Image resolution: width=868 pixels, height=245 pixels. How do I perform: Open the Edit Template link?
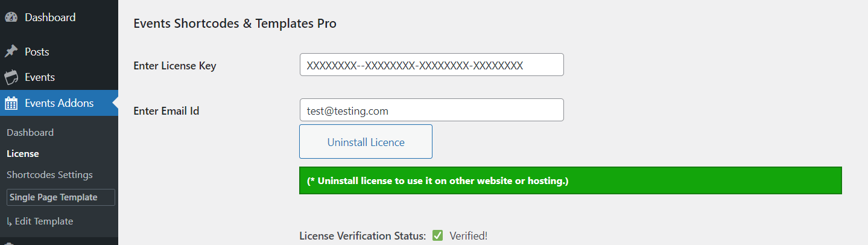(x=44, y=221)
